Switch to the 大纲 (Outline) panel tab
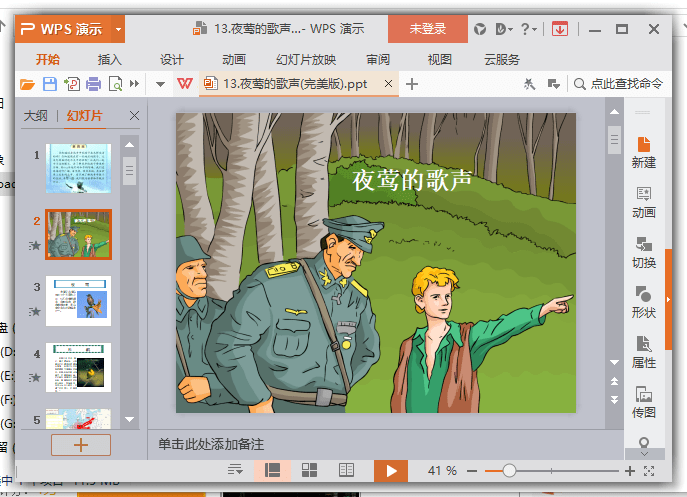The height and width of the screenshot is (497, 687). pyautogui.click(x=35, y=116)
